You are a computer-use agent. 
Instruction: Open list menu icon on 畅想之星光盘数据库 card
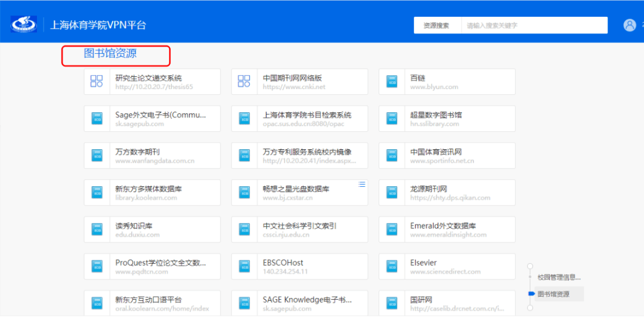click(361, 184)
